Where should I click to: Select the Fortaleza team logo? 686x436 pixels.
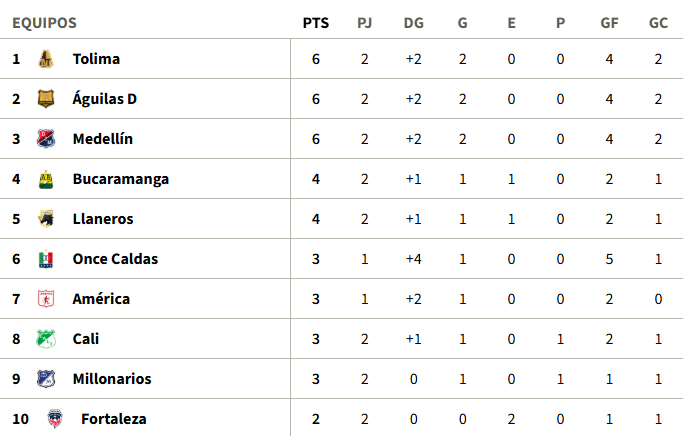coord(55,419)
